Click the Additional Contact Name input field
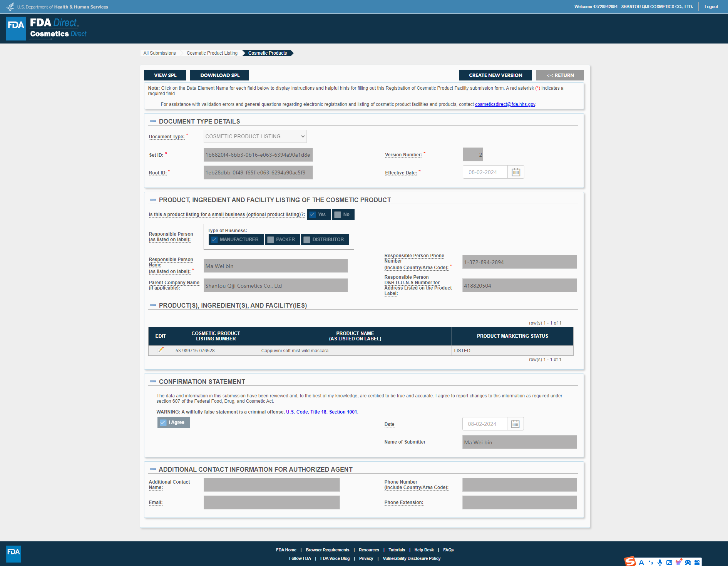 point(271,485)
